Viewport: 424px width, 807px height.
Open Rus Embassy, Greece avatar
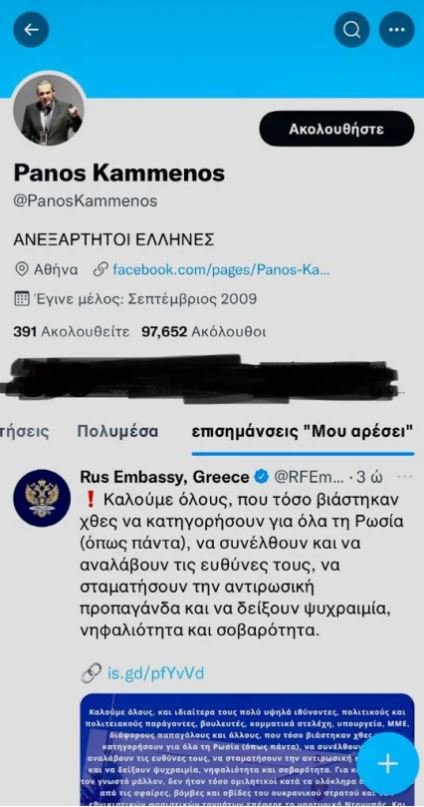click(42, 498)
